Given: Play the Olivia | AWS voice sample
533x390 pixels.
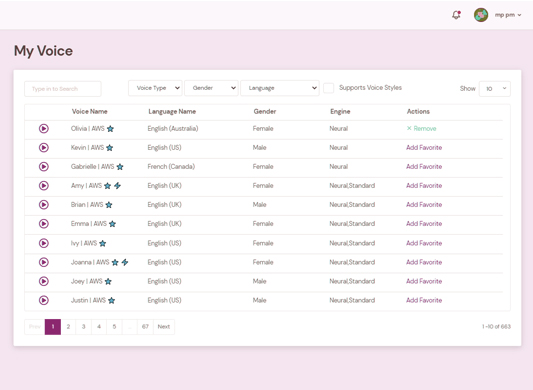Looking at the screenshot, I should coord(44,129).
